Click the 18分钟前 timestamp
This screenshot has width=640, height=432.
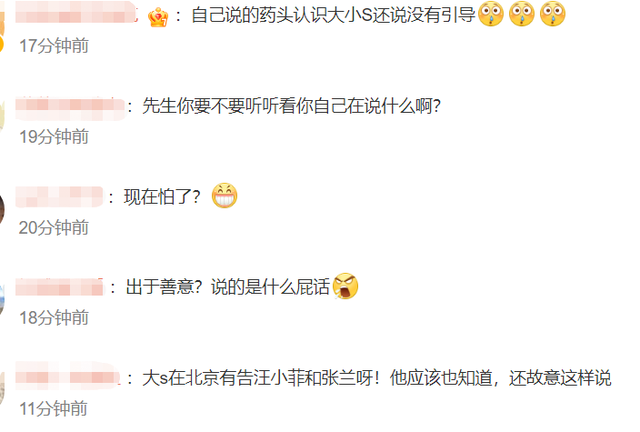tap(54, 318)
